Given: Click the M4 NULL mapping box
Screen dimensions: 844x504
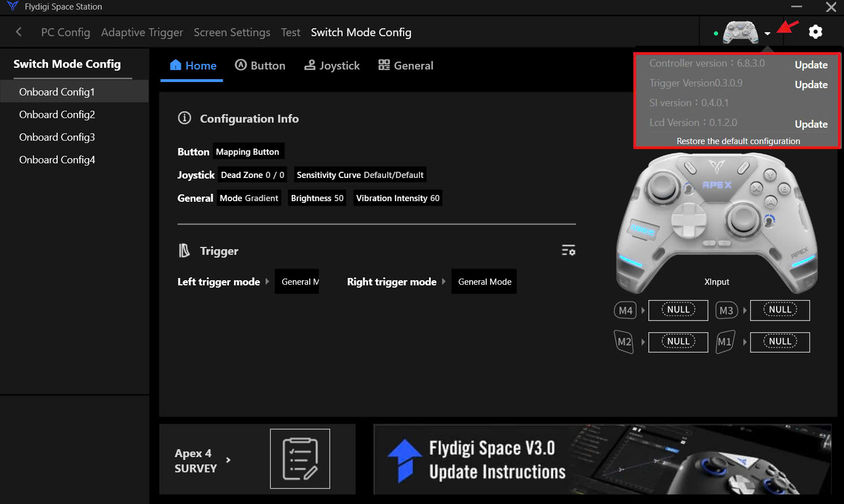Looking at the screenshot, I should pos(678,310).
